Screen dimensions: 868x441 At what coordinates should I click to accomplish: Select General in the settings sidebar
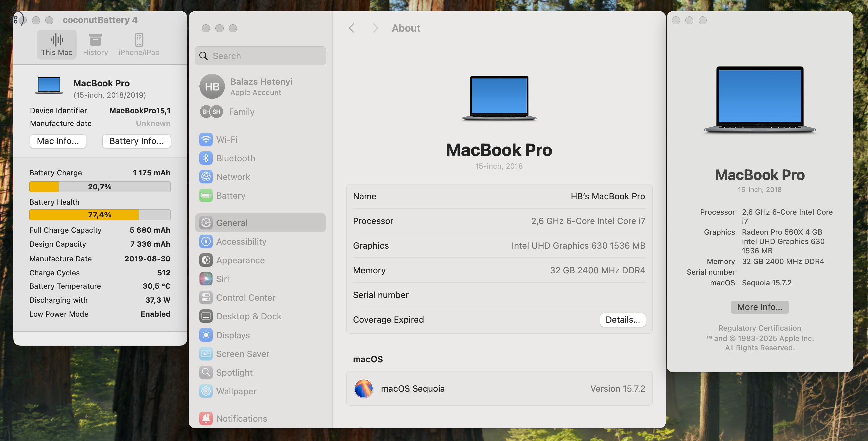click(x=232, y=223)
